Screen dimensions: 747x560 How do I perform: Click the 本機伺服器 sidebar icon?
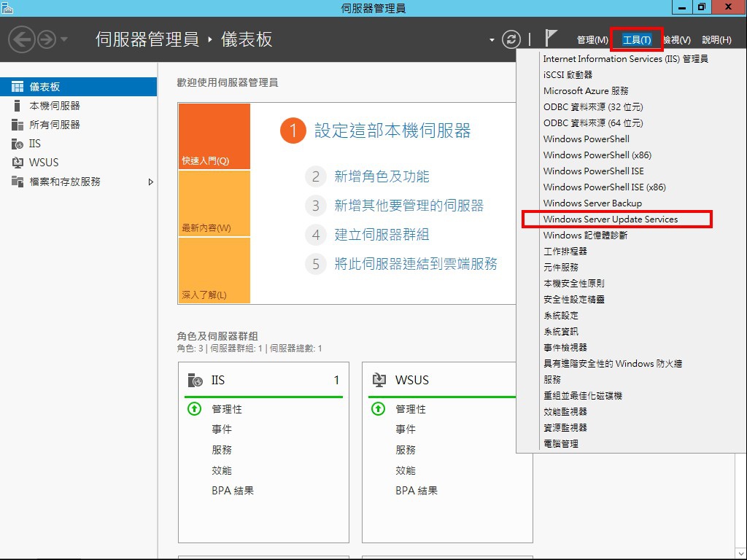click(x=18, y=106)
